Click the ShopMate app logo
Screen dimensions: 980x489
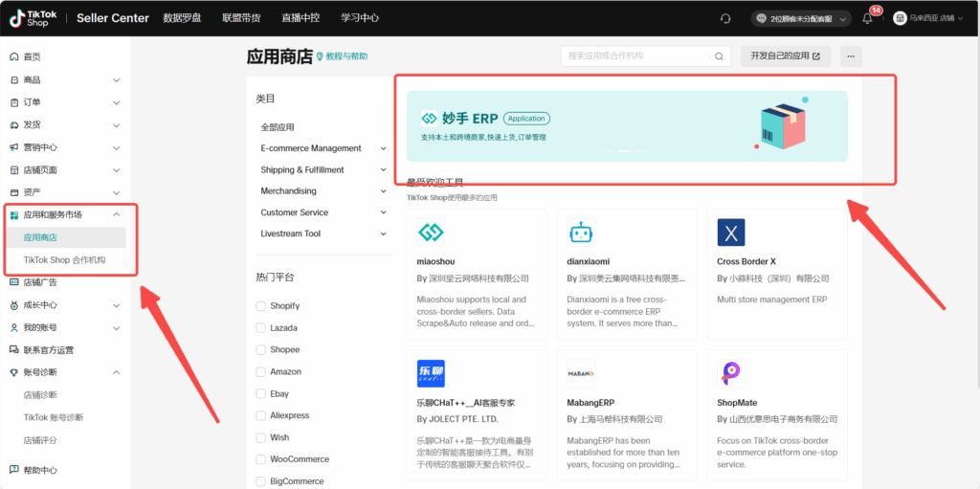tap(731, 373)
